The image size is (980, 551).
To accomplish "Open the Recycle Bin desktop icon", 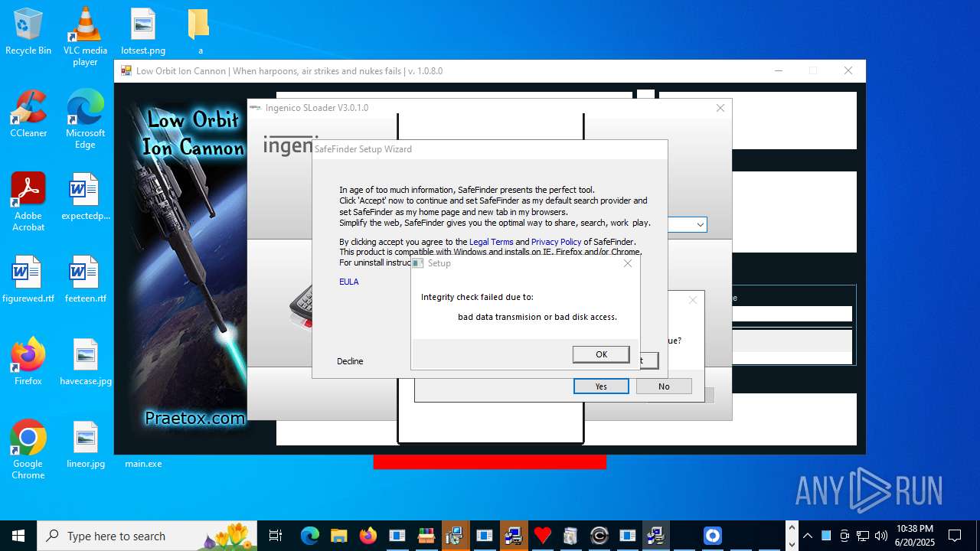I will [28, 32].
